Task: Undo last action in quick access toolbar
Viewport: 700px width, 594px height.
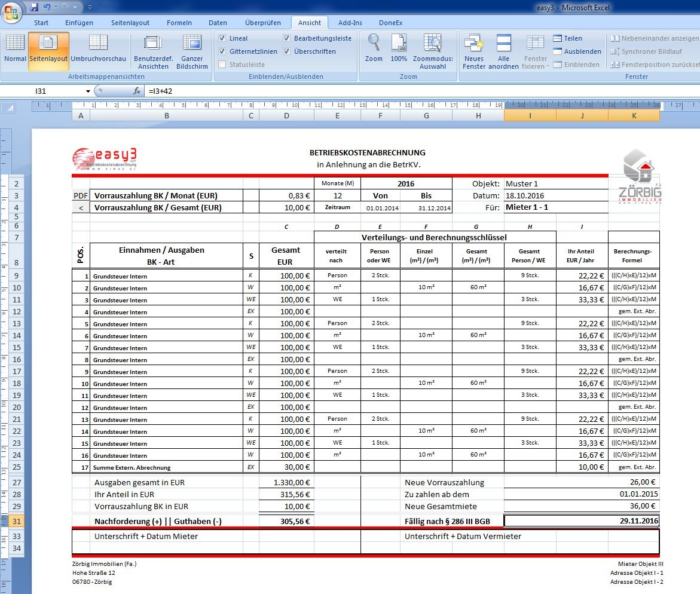Action: (47, 7)
